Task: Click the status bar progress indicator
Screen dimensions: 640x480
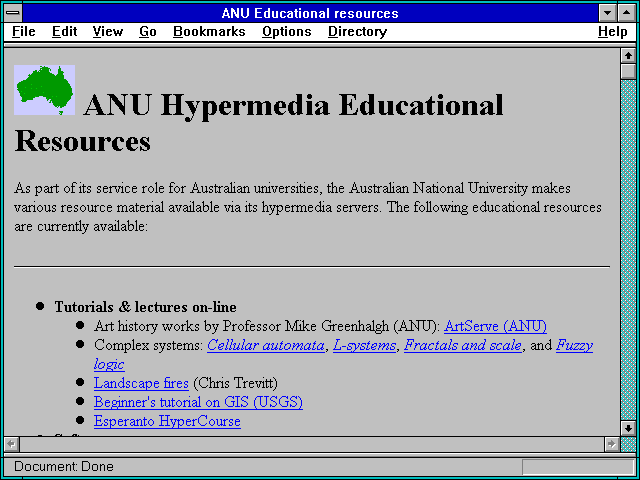Action: click(x=578, y=467)
